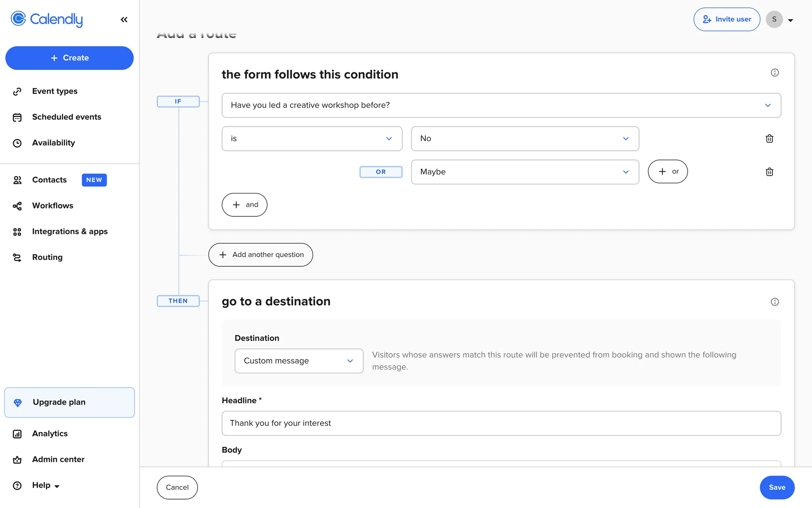Image resolution: width=812 pixels, height=508 pixels.
Task: Open the Custom message destination dropdown
Action: (299, 361)
